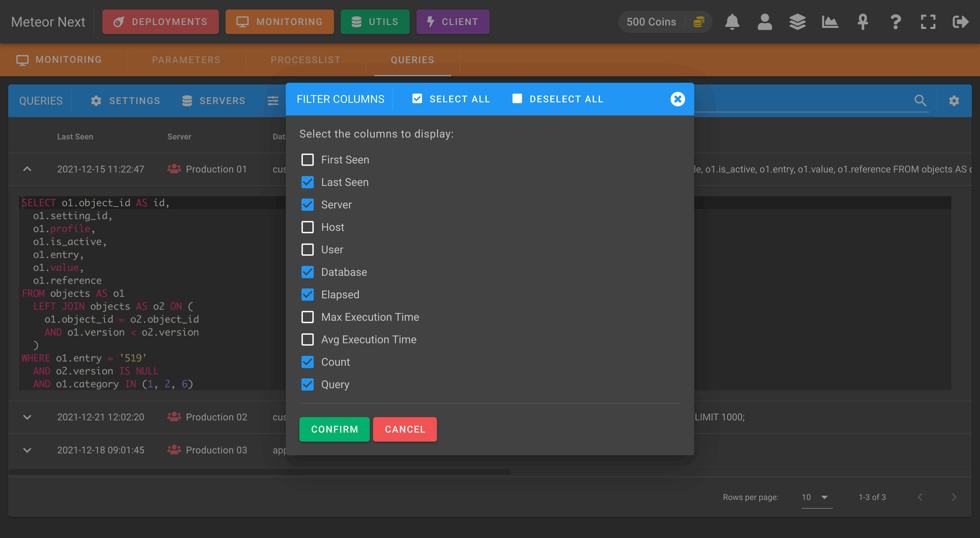Click the horizontal table scrollbar

point(259,472)
